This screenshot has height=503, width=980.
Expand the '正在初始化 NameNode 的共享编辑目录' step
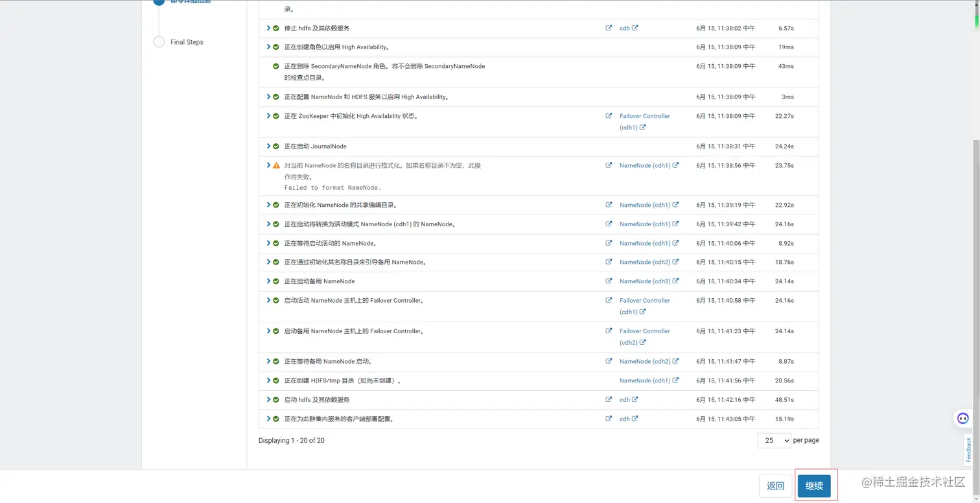click(x=268, y=205)
